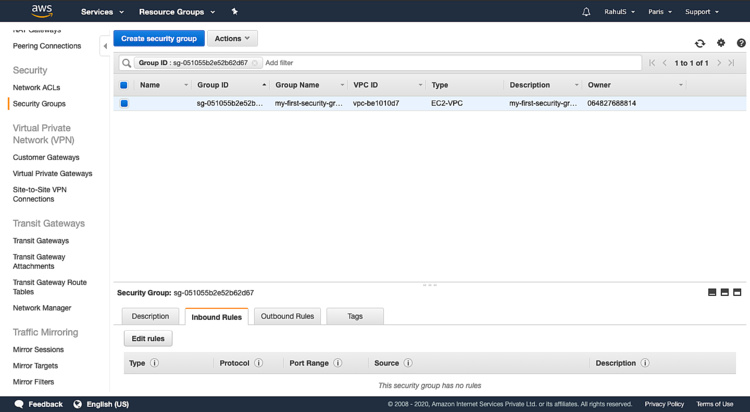Open table settings gear icon
750x412 pixels.
721,43
